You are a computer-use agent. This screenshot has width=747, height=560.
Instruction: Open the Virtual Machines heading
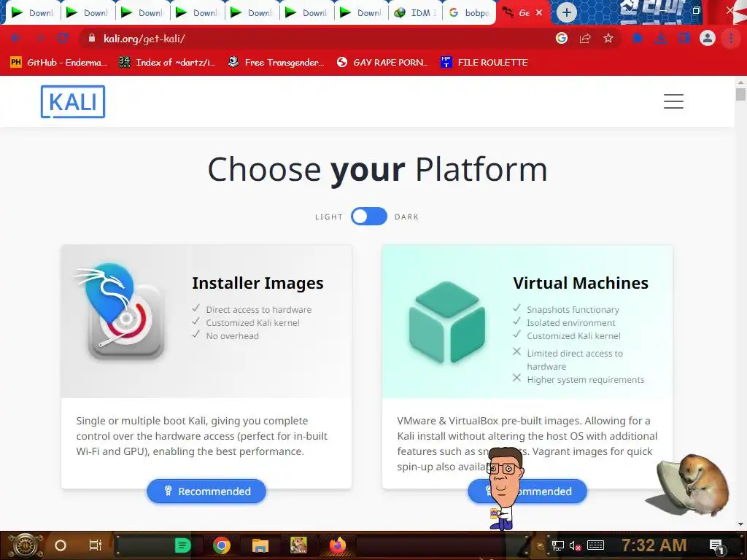coord(580,283)
